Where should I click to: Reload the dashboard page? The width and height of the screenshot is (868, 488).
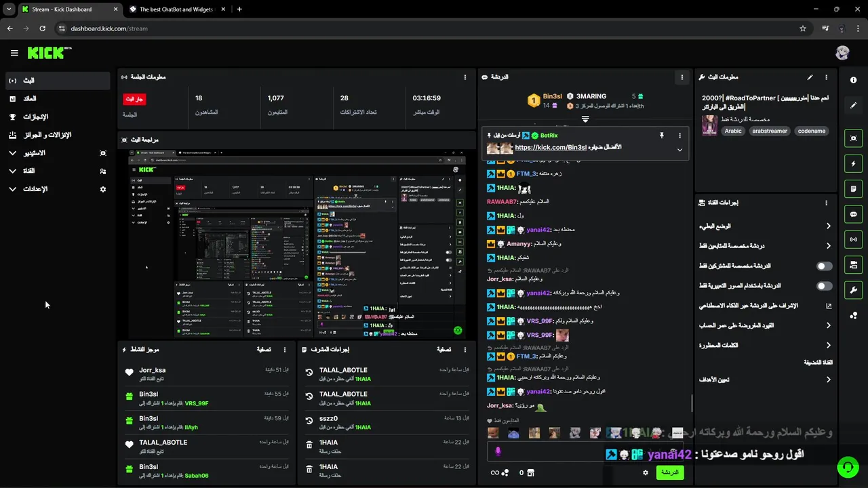(42, 28)
